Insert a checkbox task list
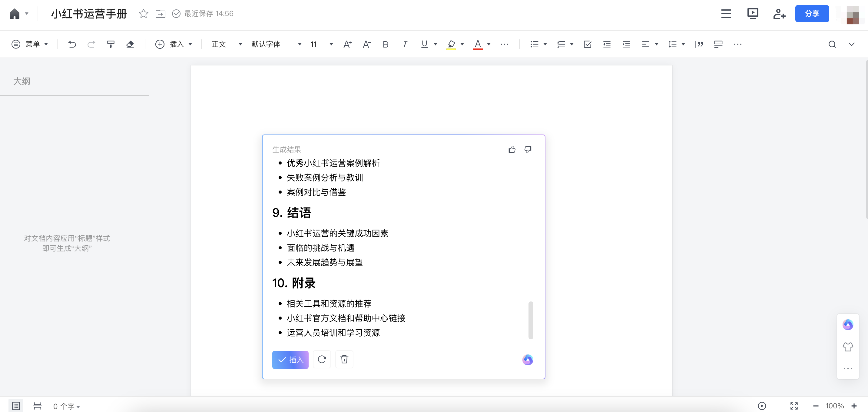This screenshot has height=412, width=868. click(x=587, y=44)
